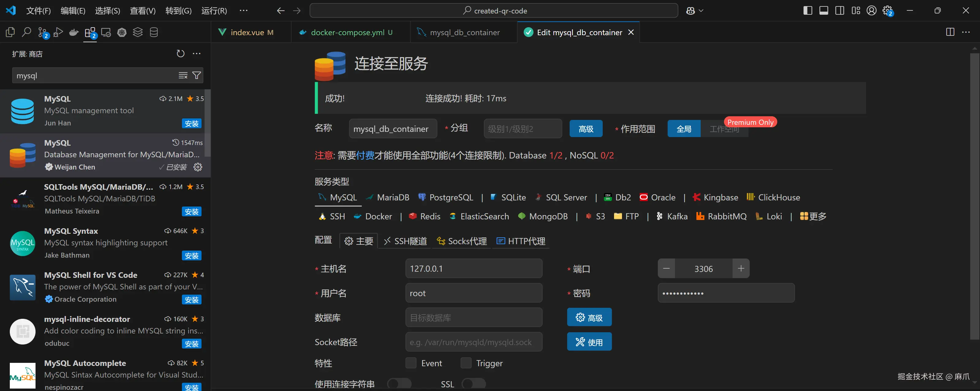This screenshot has width=980, height=391.
Task: Open the Explorer files icon
Action: point(10,32)
